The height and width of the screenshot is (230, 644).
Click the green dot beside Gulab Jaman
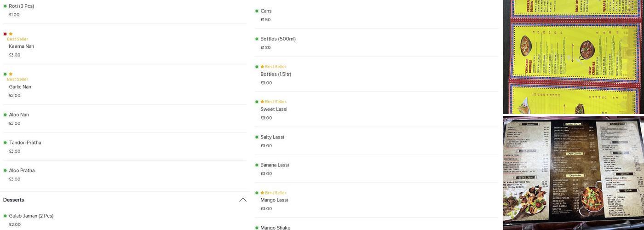pyautogui.click(x=5, y=216)
